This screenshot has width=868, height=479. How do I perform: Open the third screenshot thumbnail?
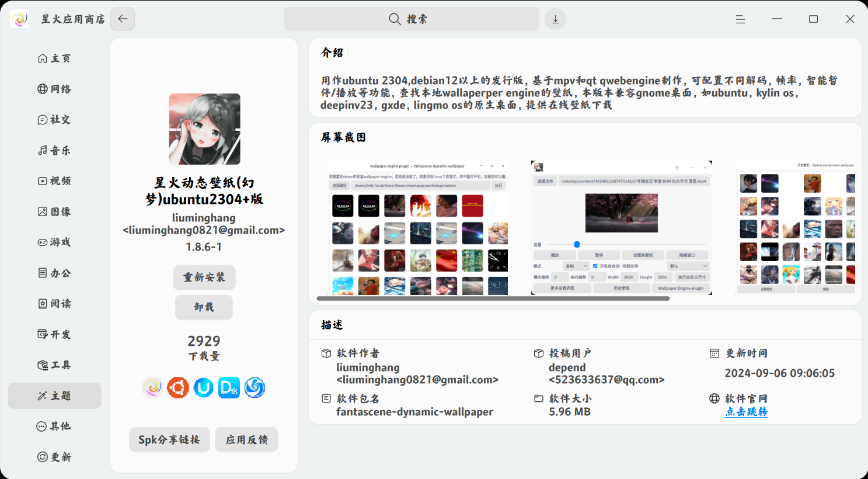coord(795,228)
